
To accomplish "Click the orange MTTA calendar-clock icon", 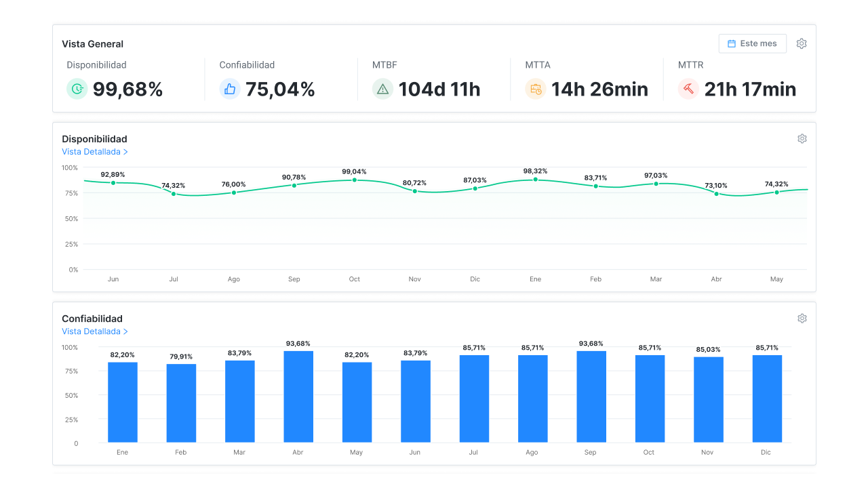I will pyautogui.click(x=536, y=89).
